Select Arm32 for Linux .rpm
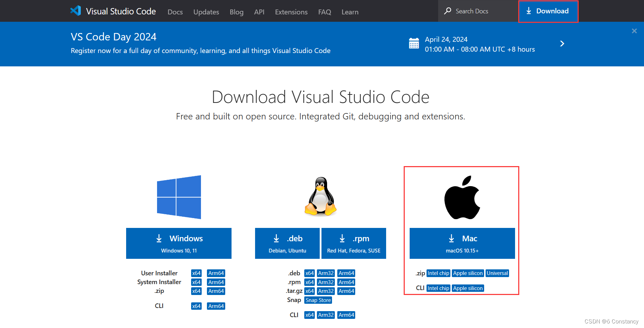 click(326, 282)
